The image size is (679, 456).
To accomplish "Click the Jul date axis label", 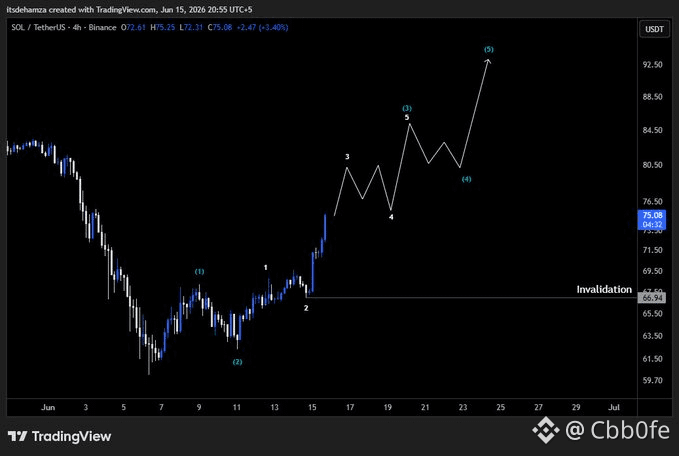I will coord(614,407).
